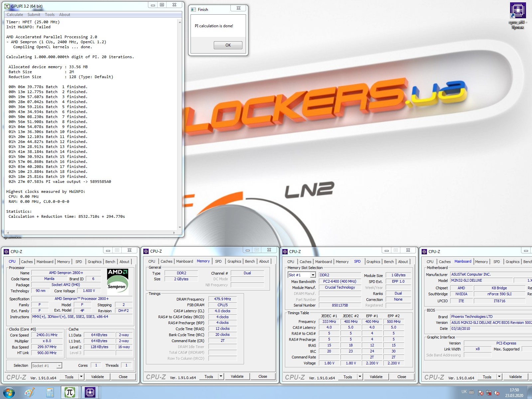Open the Tools menu in GPUPI
Viewport: 532px width, 399px height.
pos(50,15)
